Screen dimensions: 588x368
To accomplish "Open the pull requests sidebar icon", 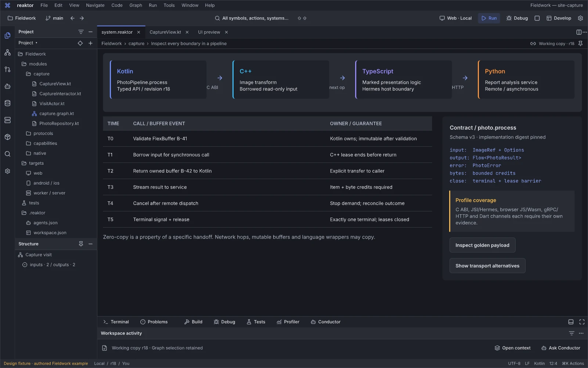I will click(x=7, y=69).
